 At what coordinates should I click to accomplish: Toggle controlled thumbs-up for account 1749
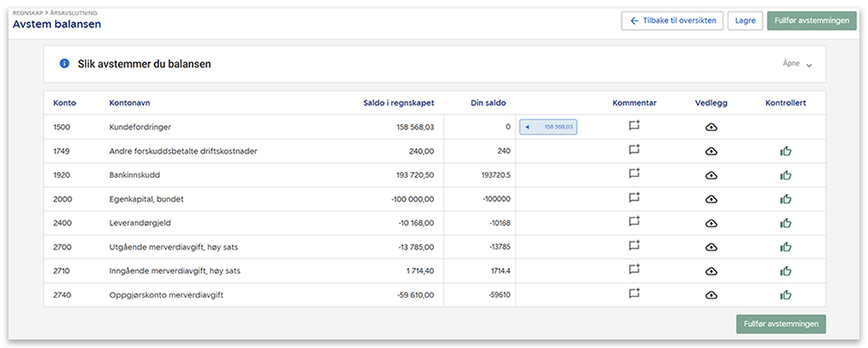(x=785, y=151)
